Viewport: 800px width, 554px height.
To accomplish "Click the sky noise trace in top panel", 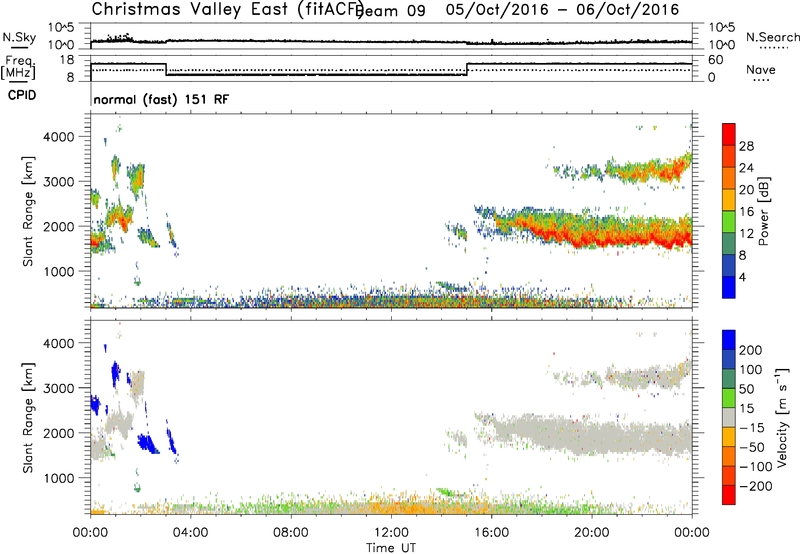I will pos(391,42).
